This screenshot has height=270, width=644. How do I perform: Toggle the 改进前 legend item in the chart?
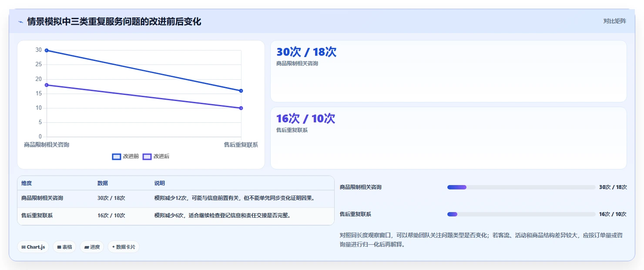[x=125, y=156]
